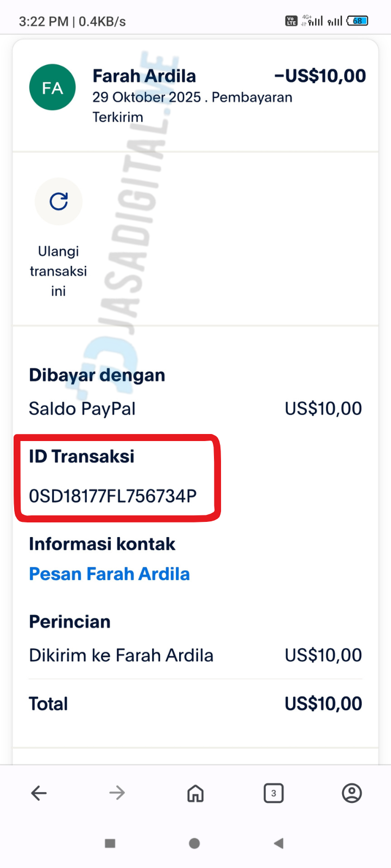Tap the -US$10,00 amount at top
The height and width of the screenshot is (868, 391).
click(320, 76)
